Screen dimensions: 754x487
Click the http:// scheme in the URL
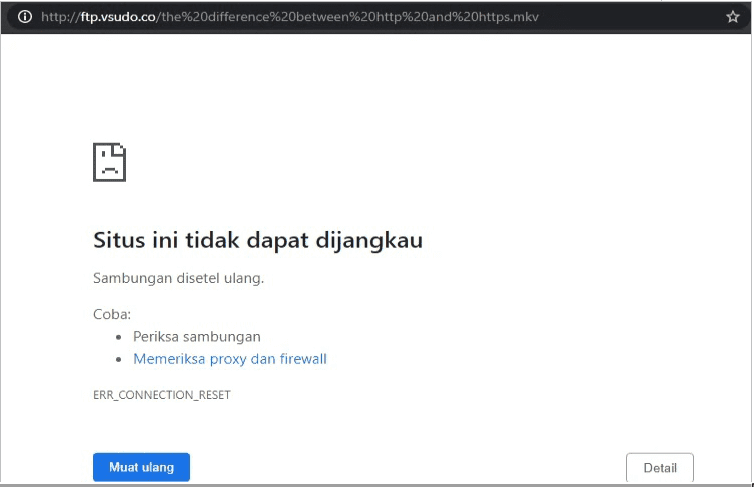(x=59, y=17)
